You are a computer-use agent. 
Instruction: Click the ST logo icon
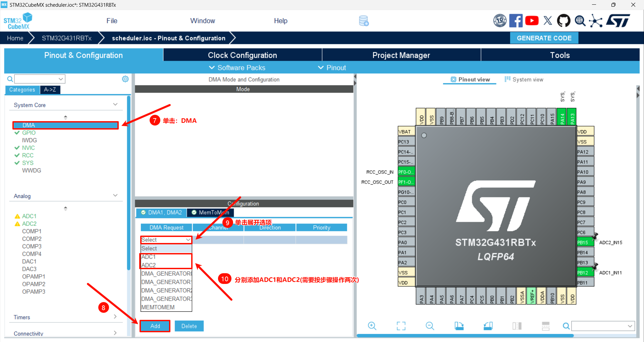pyautogui.click(x=618, y=21)
